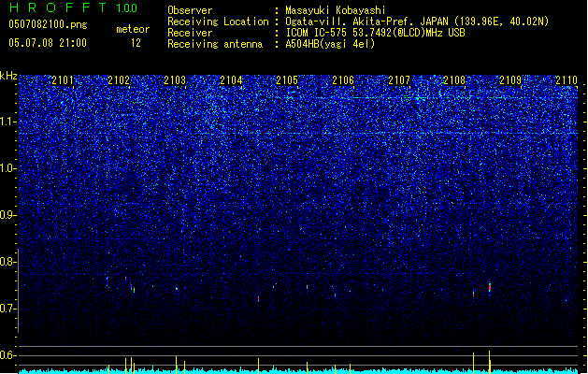The height and width of the screenshot is (374, 588).
Task: Click the strong meteor echo near 2109
Action: [489, 288]
